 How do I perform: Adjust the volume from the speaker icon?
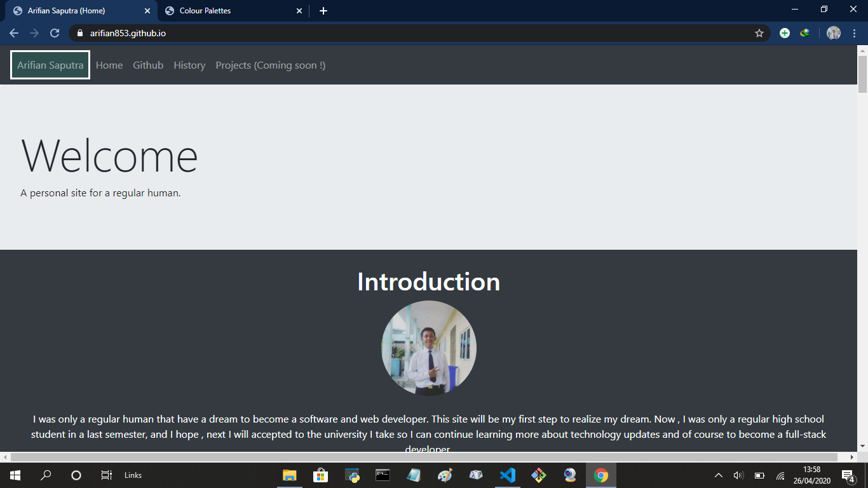[x=738, y=475]
